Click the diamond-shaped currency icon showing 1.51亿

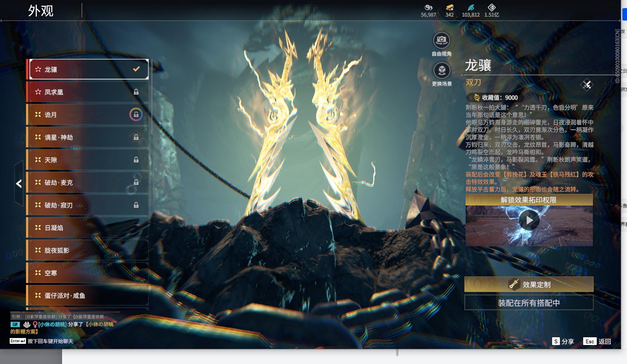(x=491, y=7)
